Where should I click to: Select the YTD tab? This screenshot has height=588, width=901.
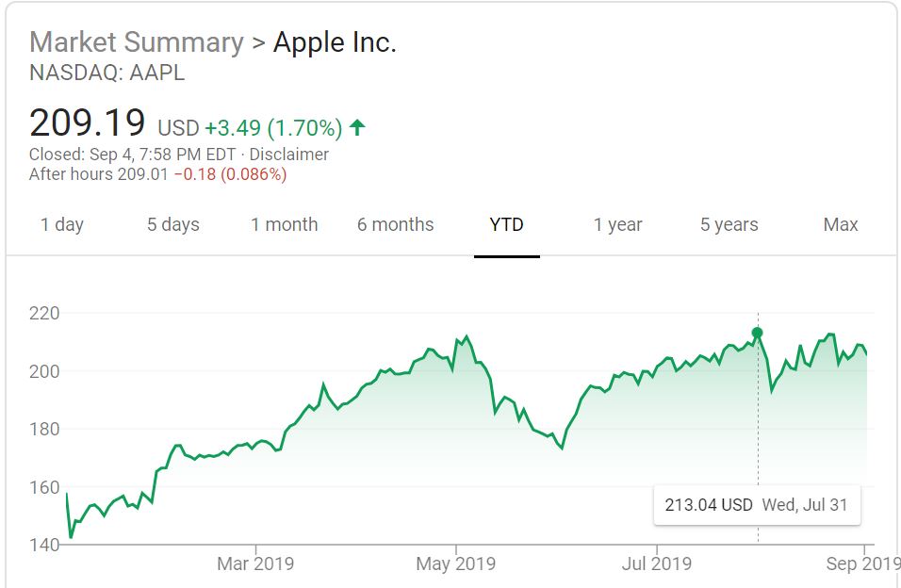click(506, 224)
